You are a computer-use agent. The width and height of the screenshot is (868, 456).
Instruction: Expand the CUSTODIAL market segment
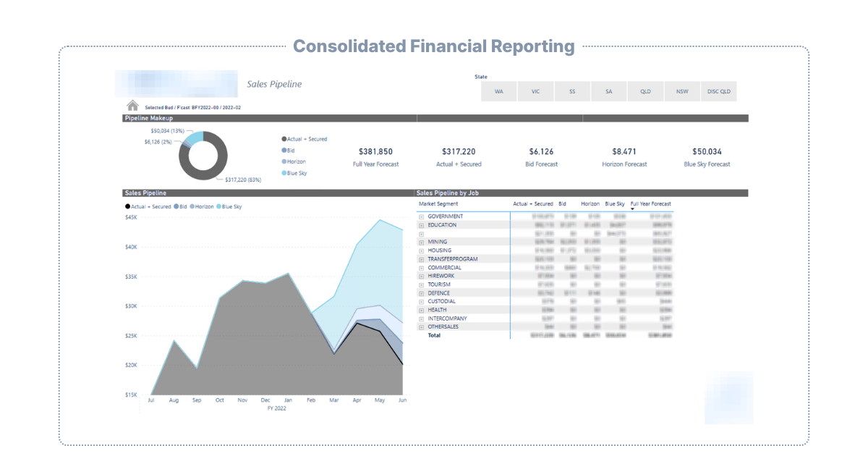pyautogui.click(x=421, y=301)
